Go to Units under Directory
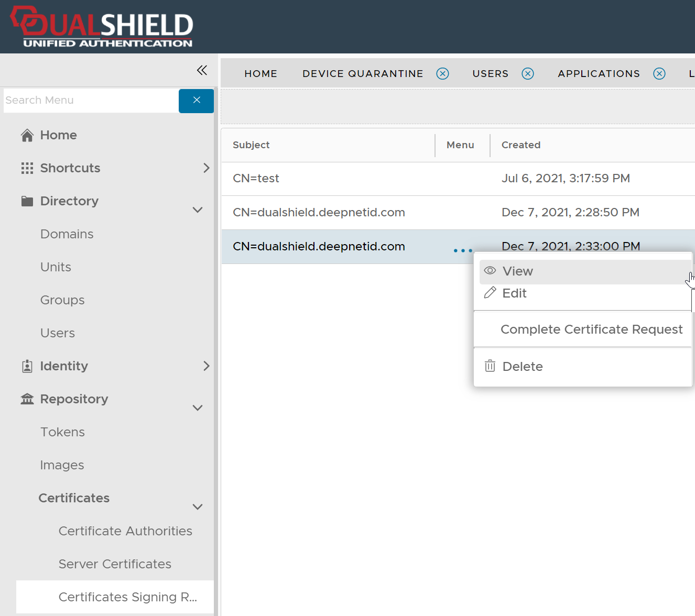 [56, 267]
